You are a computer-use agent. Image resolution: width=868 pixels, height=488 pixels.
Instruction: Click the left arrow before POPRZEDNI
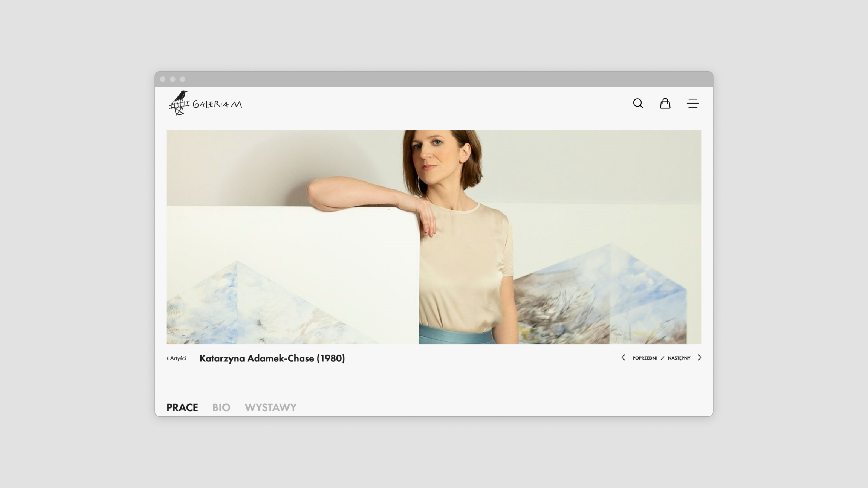[x=623, y=358]
